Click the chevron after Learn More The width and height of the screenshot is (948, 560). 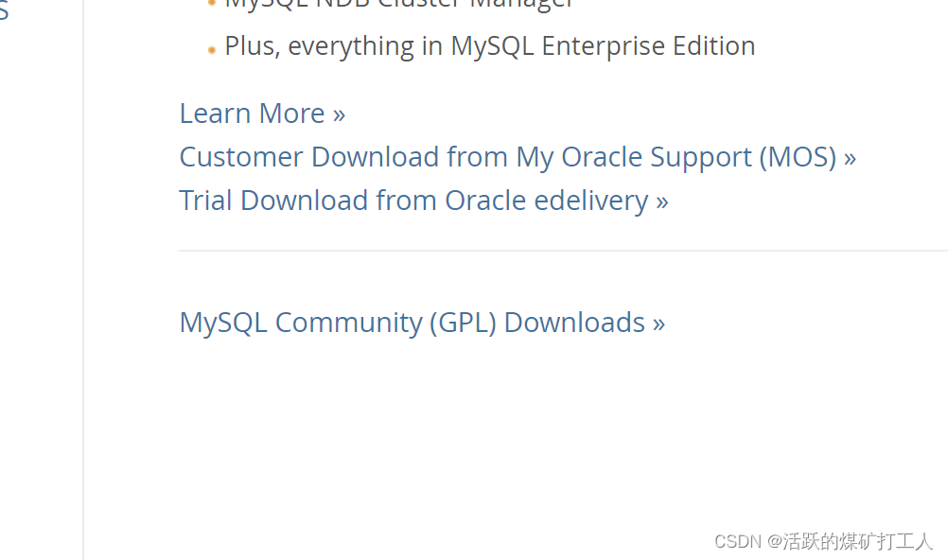pos(340,113)
